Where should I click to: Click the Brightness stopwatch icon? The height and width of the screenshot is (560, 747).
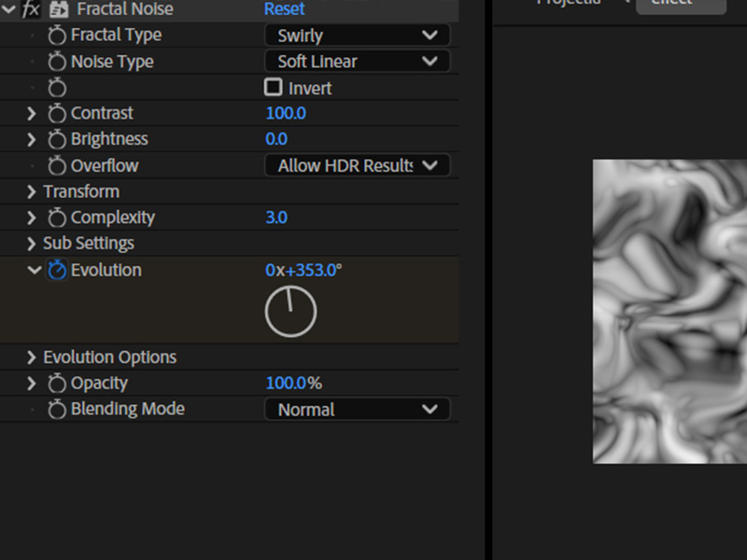tap(56, 139)
